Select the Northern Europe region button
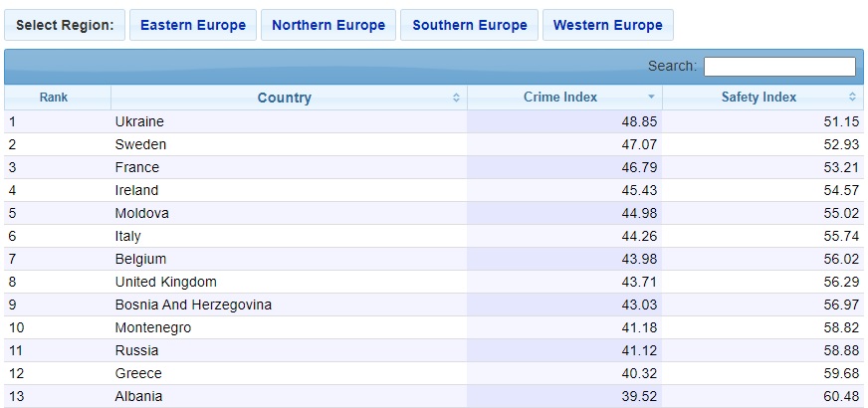868x408 pixels. [328, 25]
